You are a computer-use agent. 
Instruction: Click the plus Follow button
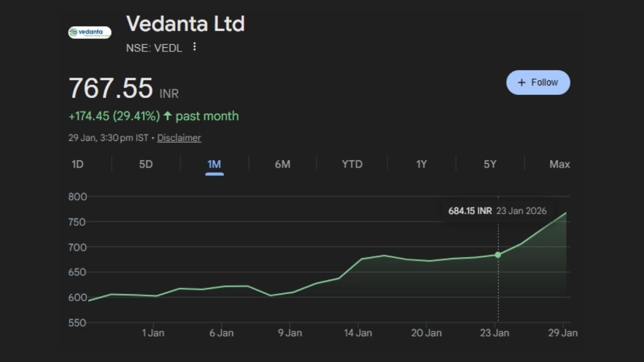[538, 82]
